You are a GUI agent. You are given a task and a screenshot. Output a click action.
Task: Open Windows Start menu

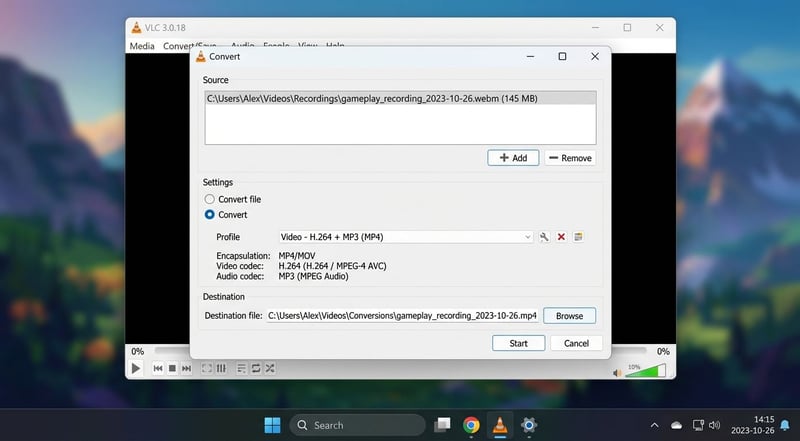[272, 425]
